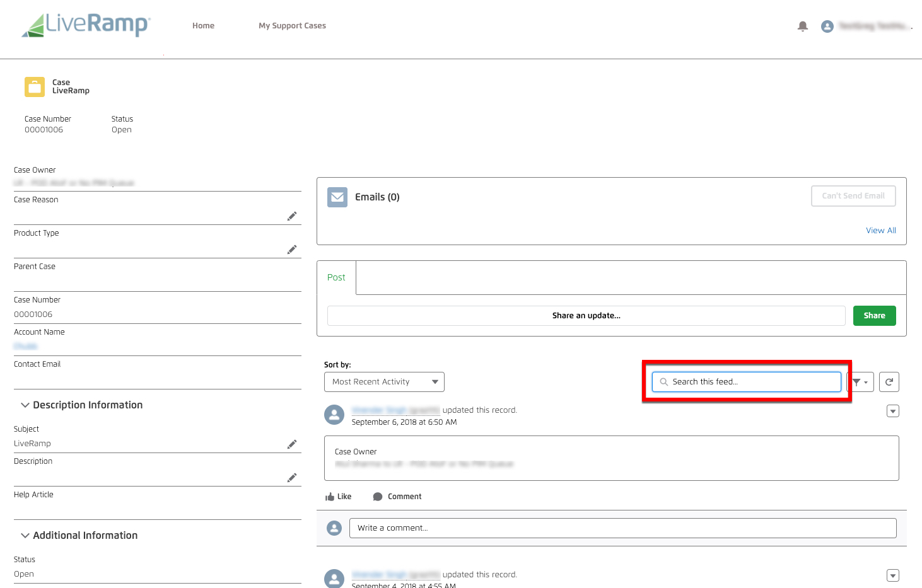The image size is (922, 588).
Task: Collapse the Additional Information section
Action: pyautogui.click(x=25, y=536)
